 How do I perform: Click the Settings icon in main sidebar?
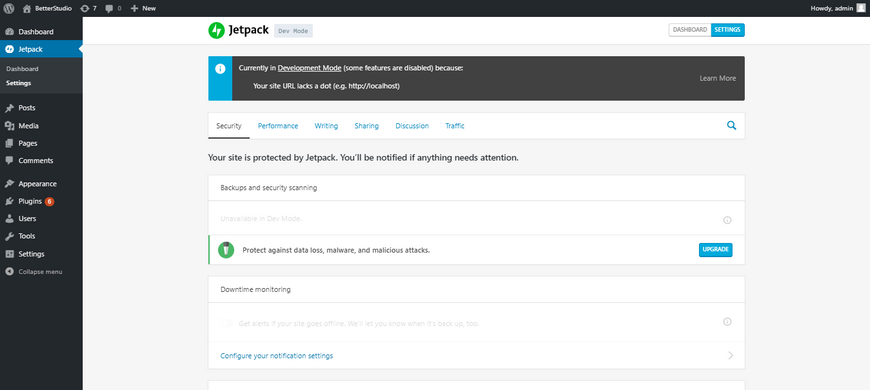pos(9,254)
